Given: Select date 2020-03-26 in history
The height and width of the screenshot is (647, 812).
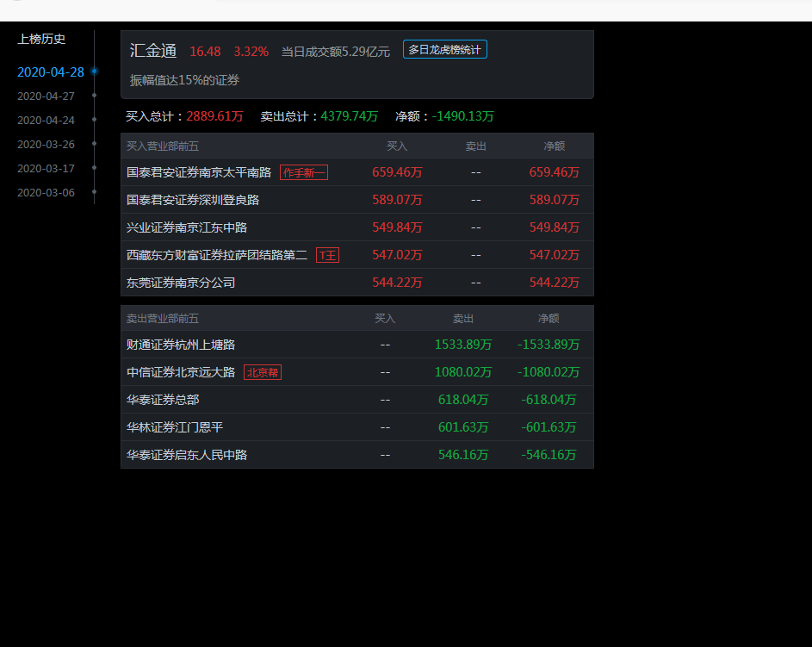Looking at the screenshot, I should pos(46,145).
